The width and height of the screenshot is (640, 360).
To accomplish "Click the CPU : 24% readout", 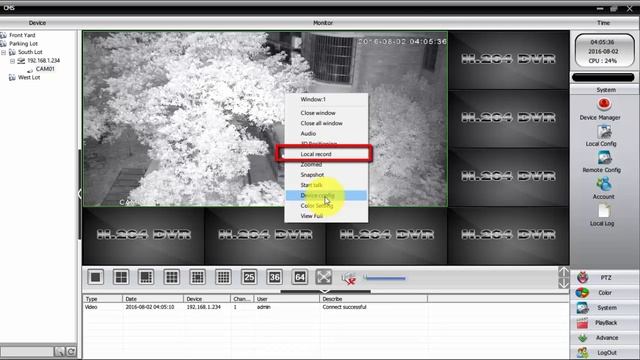I will pos(602,61).
